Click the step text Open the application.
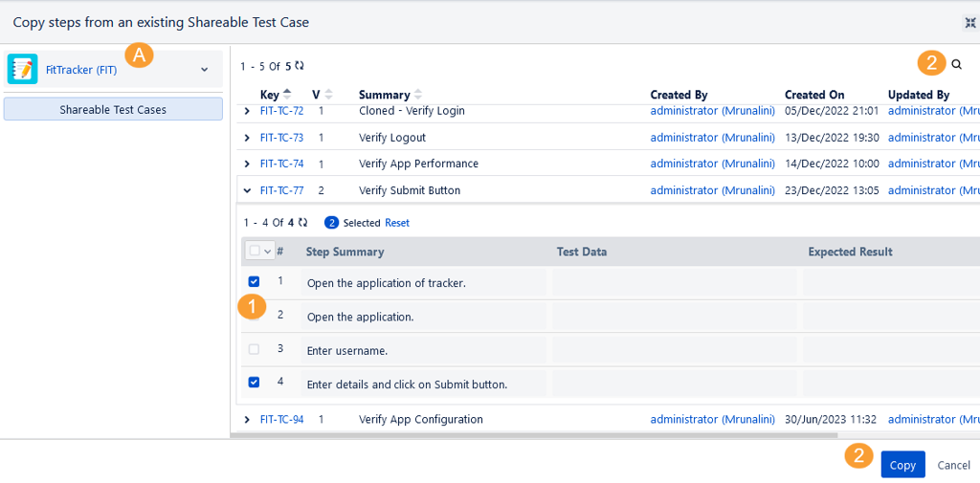This screenshot has width=980, height=483. coord(361,317)
